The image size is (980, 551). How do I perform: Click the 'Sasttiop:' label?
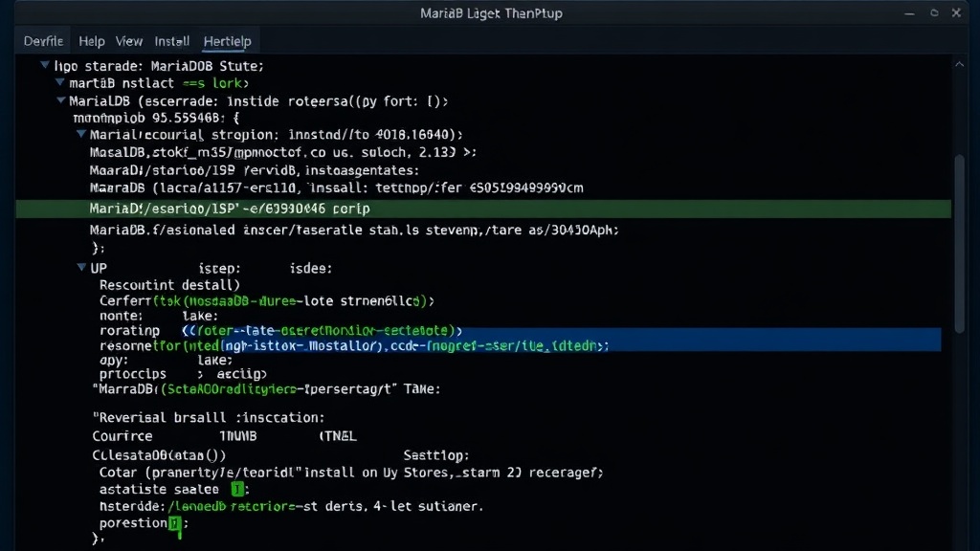(x=436, y=455)
